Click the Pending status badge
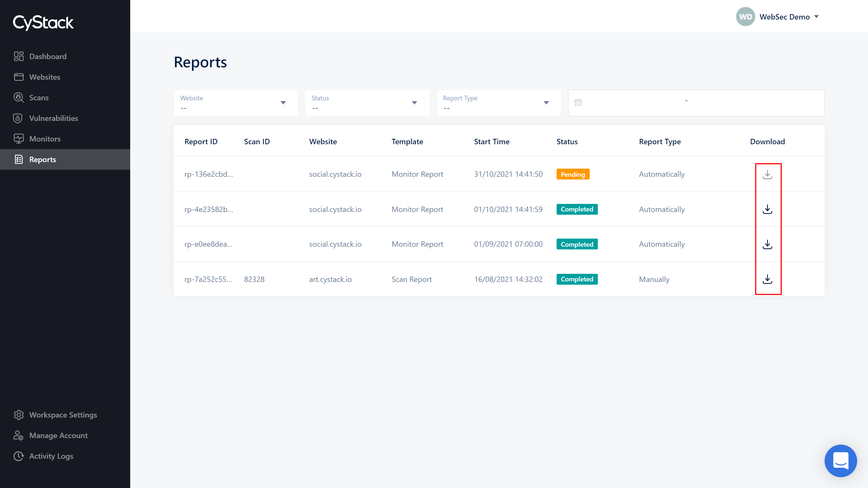This screenshot has height=488, width=868. pyautogui.click(x=573, y=174)
